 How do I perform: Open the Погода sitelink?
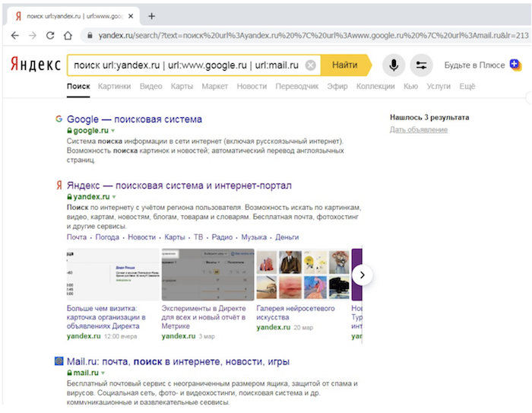tap(107, 237)
